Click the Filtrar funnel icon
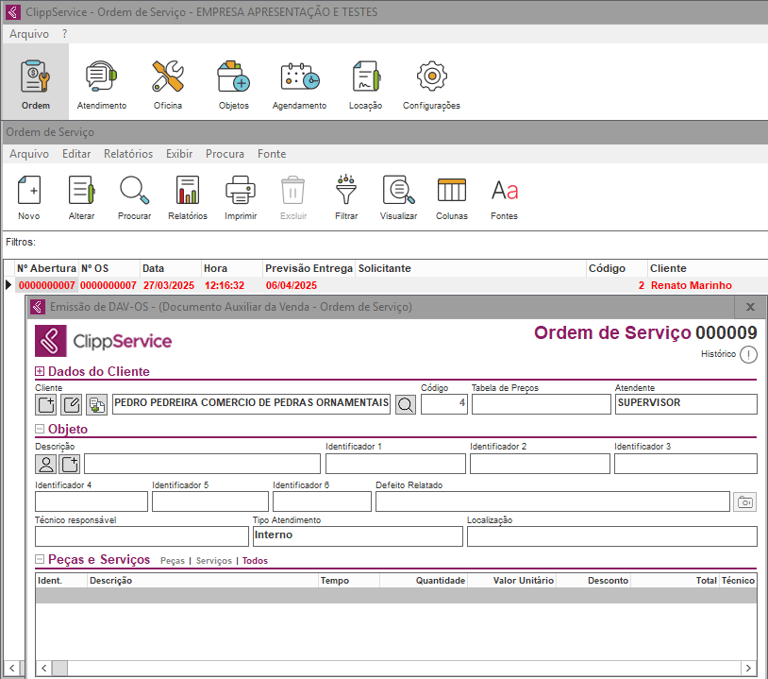Image resolution: width=768 pixels, height=679 pixels. tap(346, 196)
